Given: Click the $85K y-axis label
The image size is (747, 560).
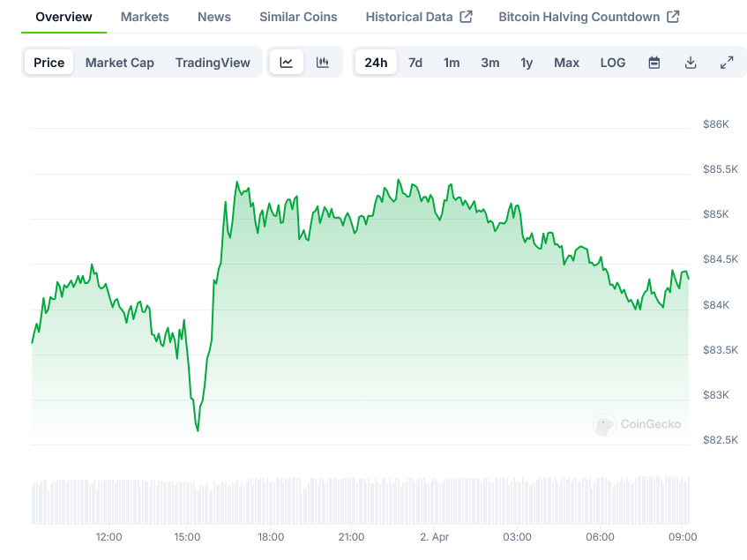Looking at the screenshot, I should pos(715,214).
